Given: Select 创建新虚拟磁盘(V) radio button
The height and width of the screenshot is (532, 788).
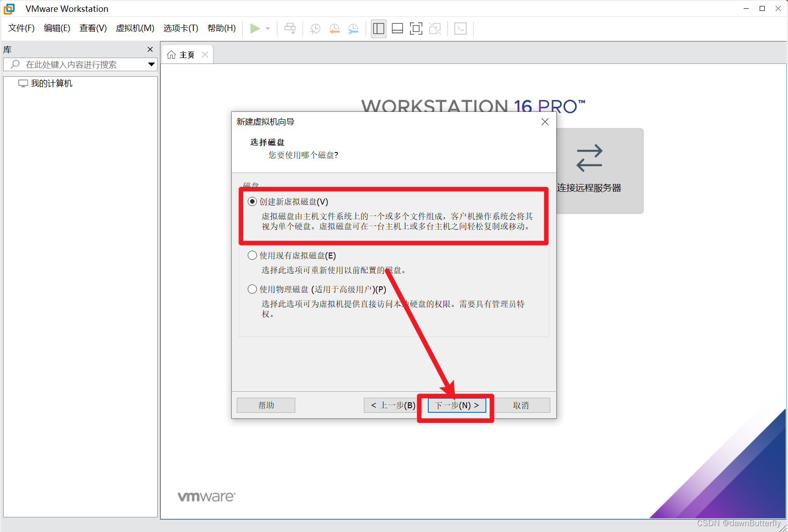Looking at the screenshot, I should click(x=252, y=201).
